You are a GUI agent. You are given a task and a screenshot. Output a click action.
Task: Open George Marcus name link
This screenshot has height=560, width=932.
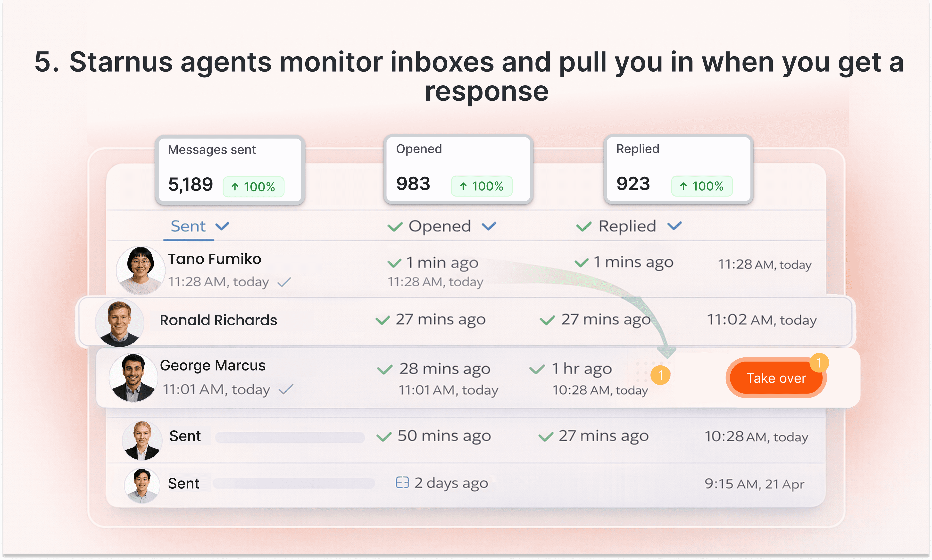click(x=213, y=365)
